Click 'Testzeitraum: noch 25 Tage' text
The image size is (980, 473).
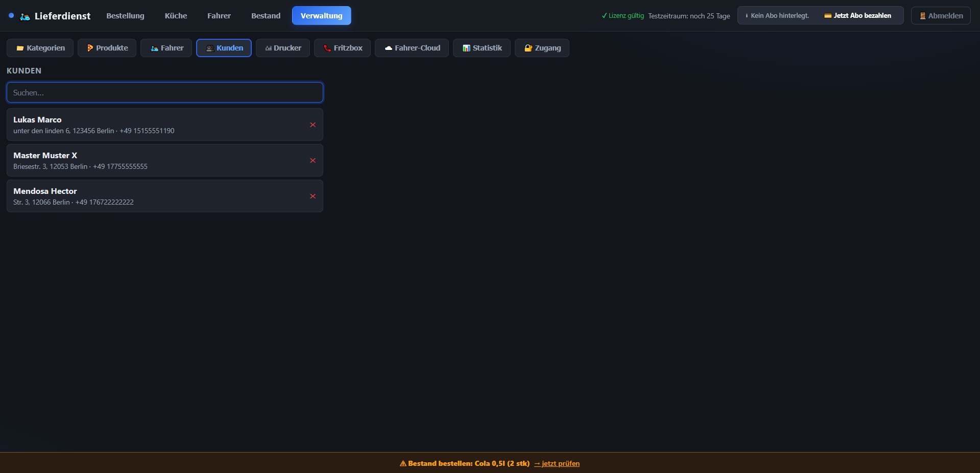[689, 16]
